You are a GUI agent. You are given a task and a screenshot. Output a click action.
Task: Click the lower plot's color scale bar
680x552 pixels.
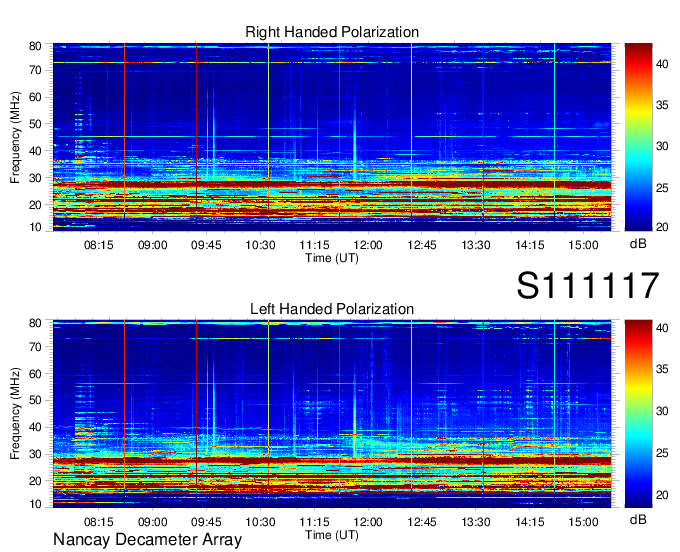[638, 413]
